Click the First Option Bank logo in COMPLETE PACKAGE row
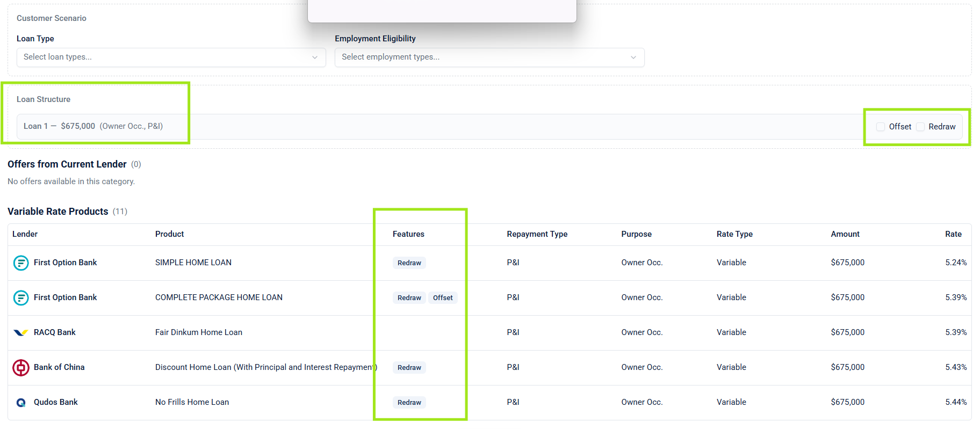 [21, 297]
